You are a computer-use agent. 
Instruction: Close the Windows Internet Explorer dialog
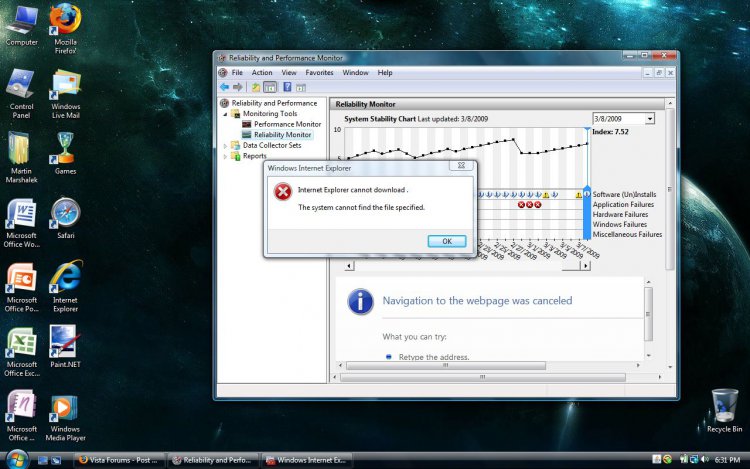[461, 165]
